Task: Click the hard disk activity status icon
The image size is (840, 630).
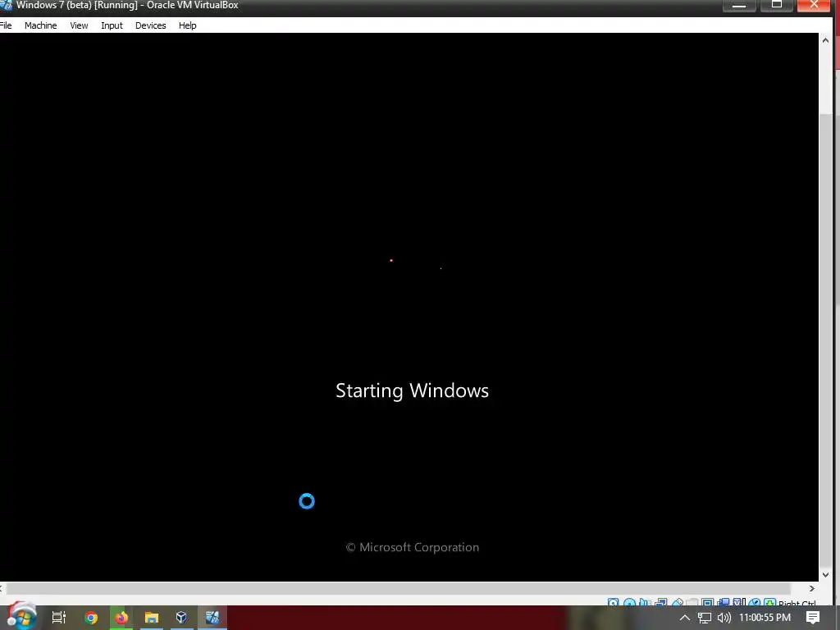Action: (613, 602)
